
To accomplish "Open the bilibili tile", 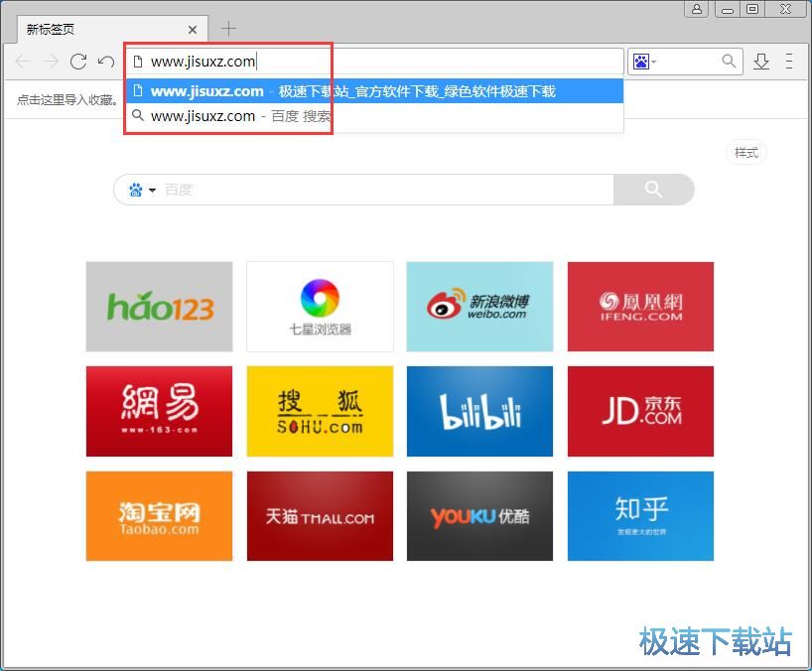I will pyautogui.click(x=480, y=412).
